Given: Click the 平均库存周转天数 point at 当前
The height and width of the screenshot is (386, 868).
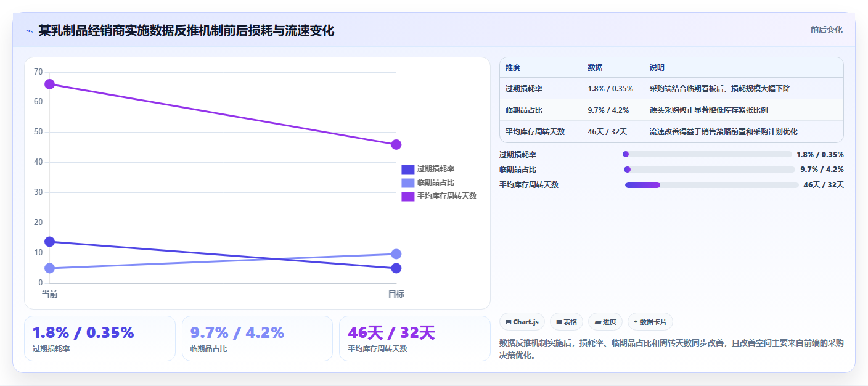Looking at the screenshot, I should 50,84.
